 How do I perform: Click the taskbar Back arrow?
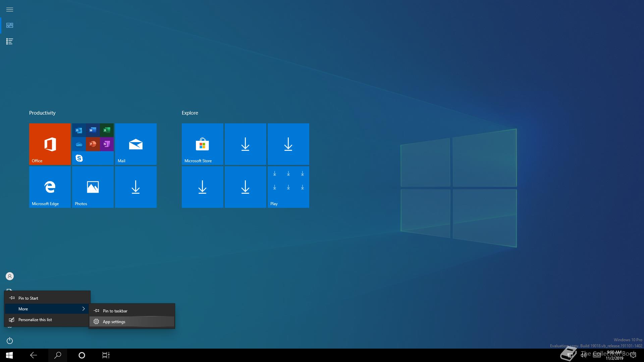click(34, 355)
